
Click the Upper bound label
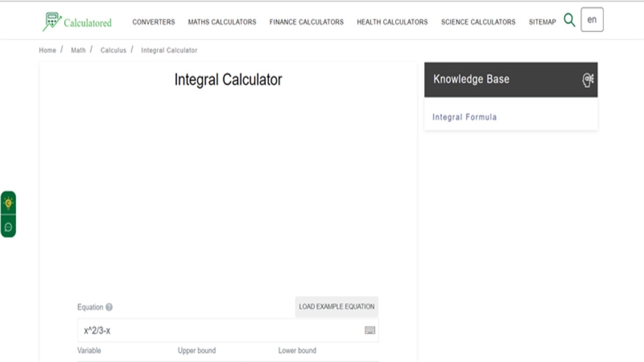click(x=197, y=351)
